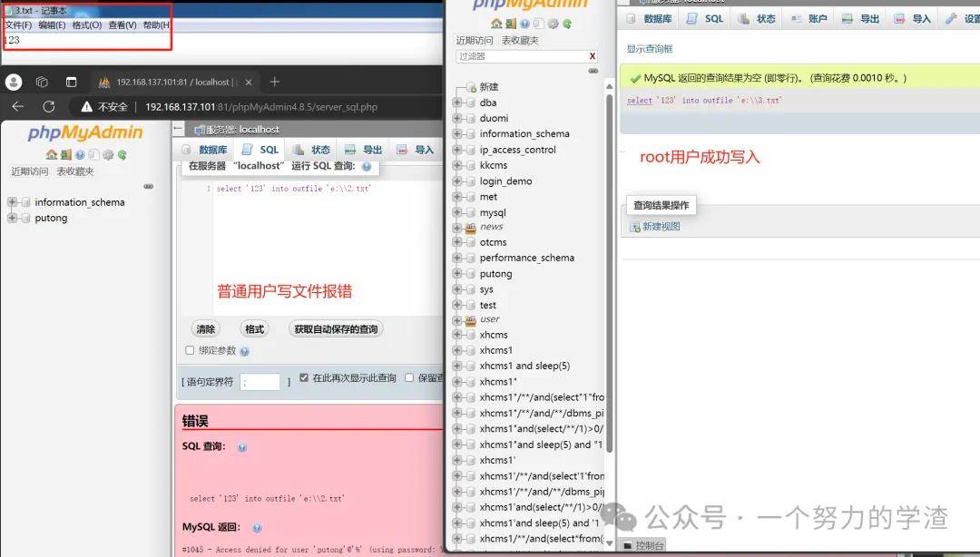The image size is (980, 557).
Task: Click the browser address bar URL
Action: 261,107
